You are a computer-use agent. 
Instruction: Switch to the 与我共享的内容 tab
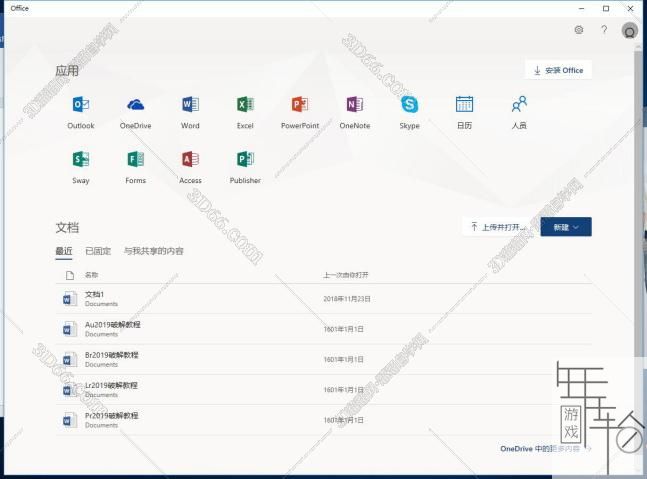click(x=153, y=251)
